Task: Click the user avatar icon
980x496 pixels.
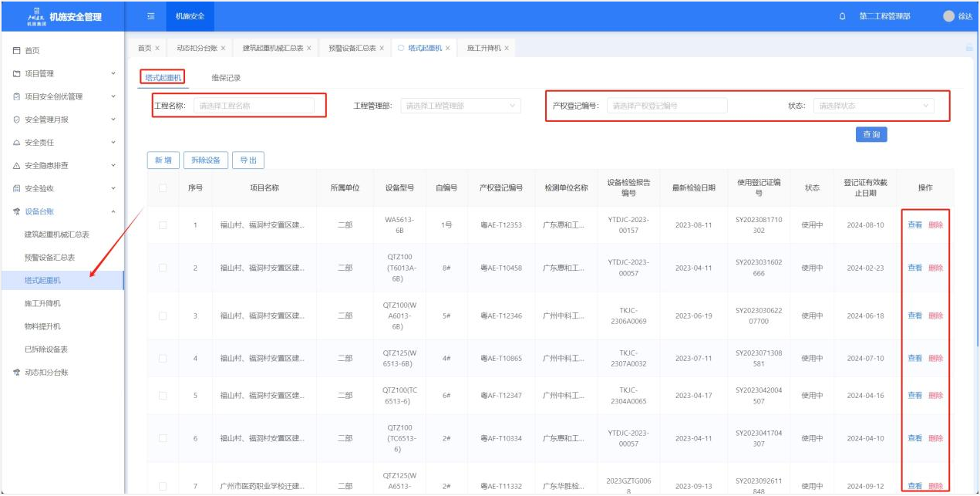Action: 948,16
